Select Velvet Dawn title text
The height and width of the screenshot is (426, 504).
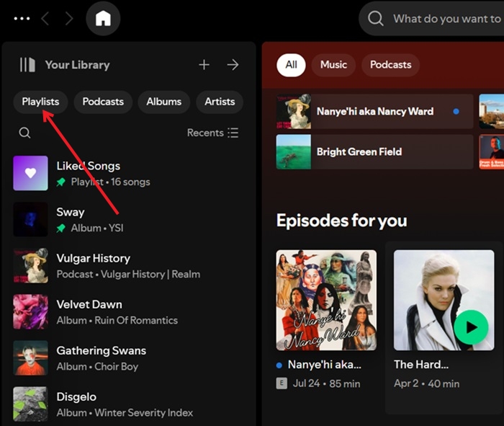tap(89, 304)
